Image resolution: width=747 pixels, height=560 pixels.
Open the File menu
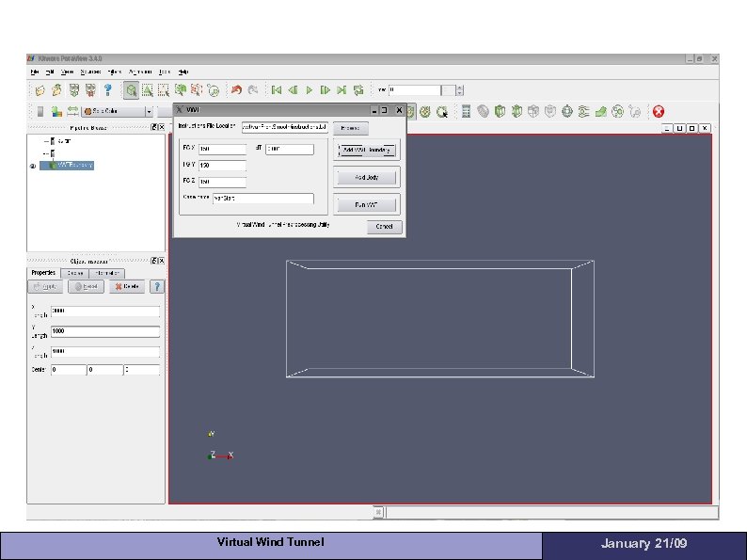34,72
